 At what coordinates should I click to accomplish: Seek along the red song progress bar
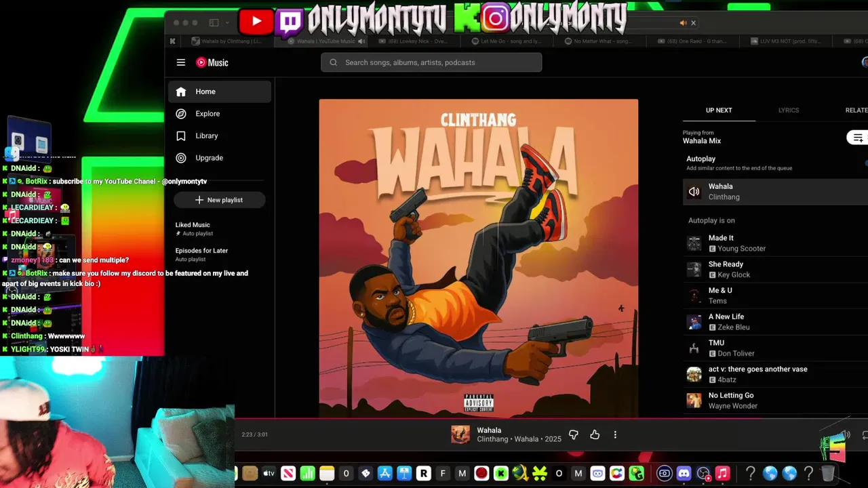[551, 419]
